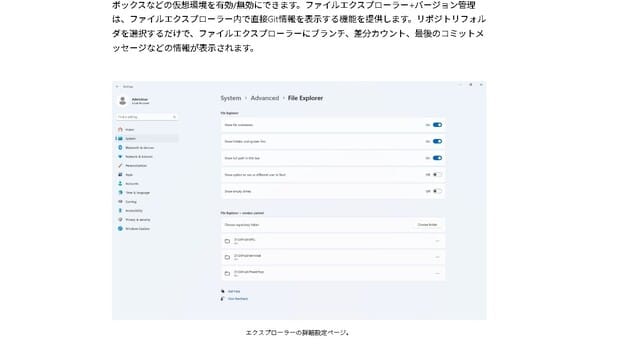Click the File Explorer + version control heading
This screenshot has width=640, height=361.
pyautogui.click(x=242, y=213)
